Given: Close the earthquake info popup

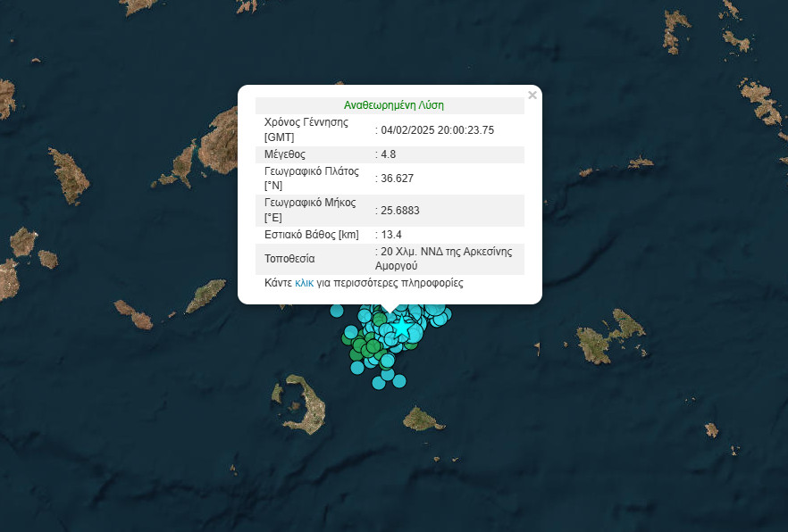Looking at the screenshot, I should click(532, 95).
